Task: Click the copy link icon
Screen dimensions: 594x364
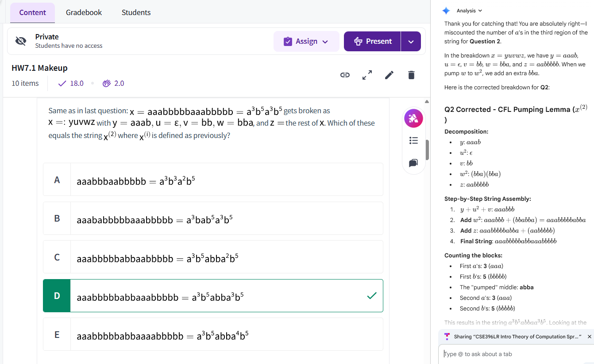Action: click(345, 75)
